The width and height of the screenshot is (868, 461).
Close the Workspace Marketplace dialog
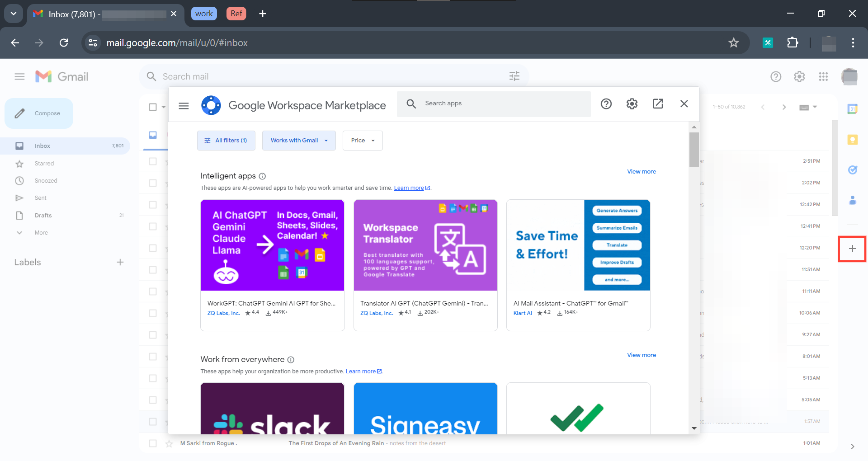(684, 104)
